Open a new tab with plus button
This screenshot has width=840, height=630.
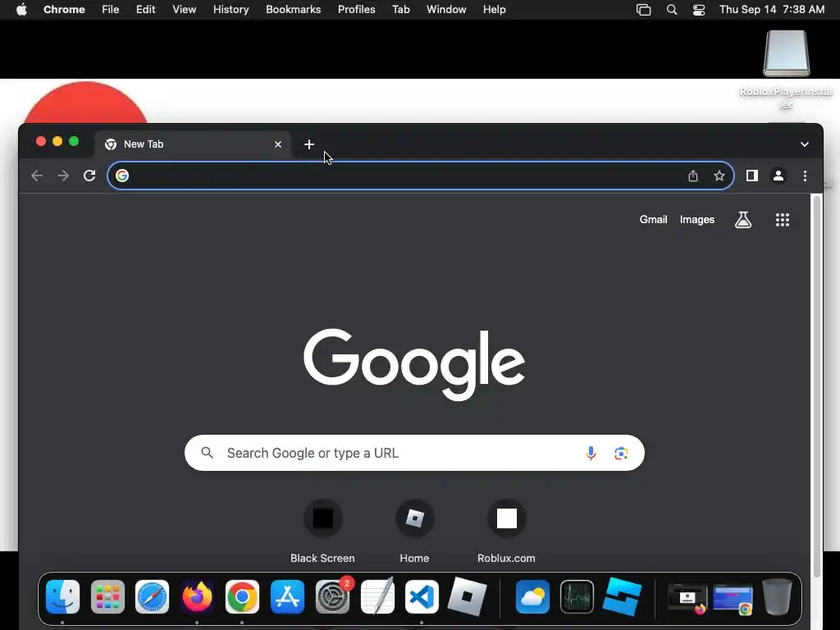point(309,144)
